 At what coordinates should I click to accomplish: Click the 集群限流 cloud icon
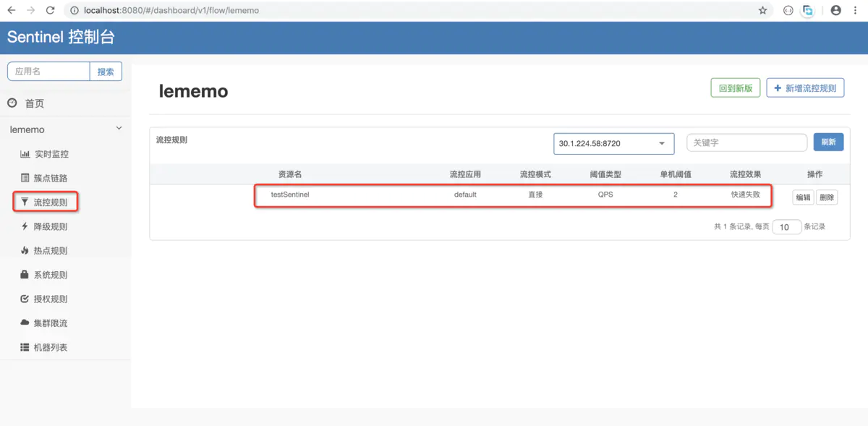(25, 323)
